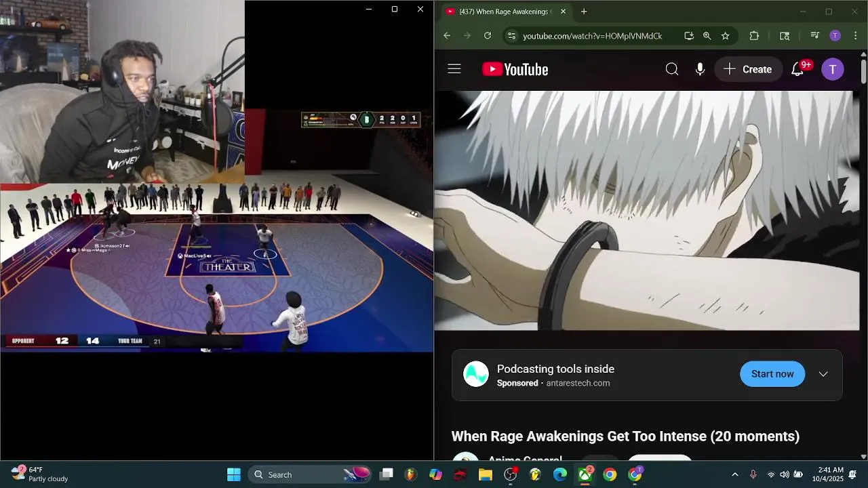Image resolution: width=868 pixels, height=488 pixels.
Task: Click THE THEATER court logo in game
Action: [x=228, y=266]
